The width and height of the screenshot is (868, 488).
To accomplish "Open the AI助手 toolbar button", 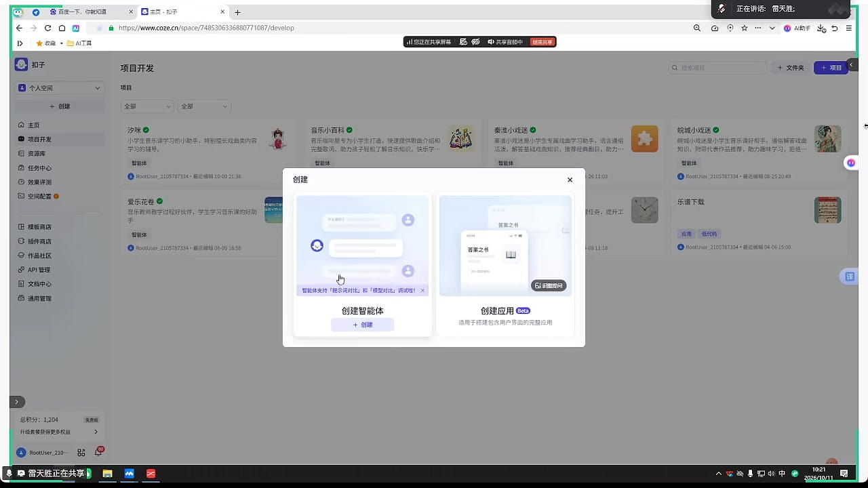I will [797, 28].
